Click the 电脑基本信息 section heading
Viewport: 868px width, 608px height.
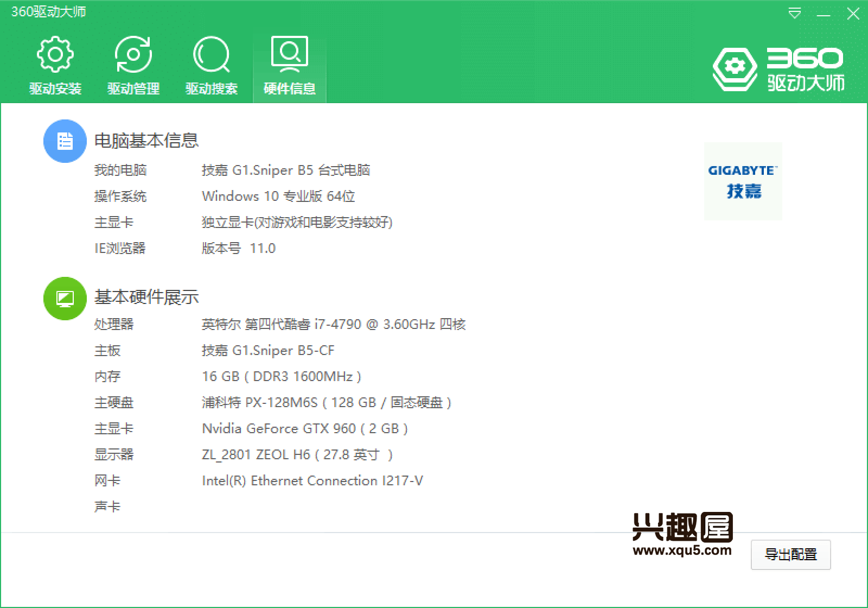click(x=146, y=141)
